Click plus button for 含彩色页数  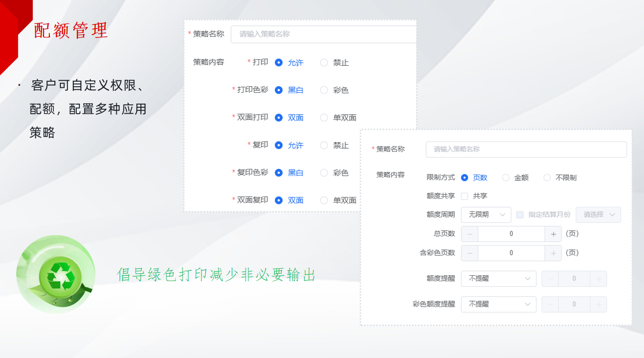point(553,253)
